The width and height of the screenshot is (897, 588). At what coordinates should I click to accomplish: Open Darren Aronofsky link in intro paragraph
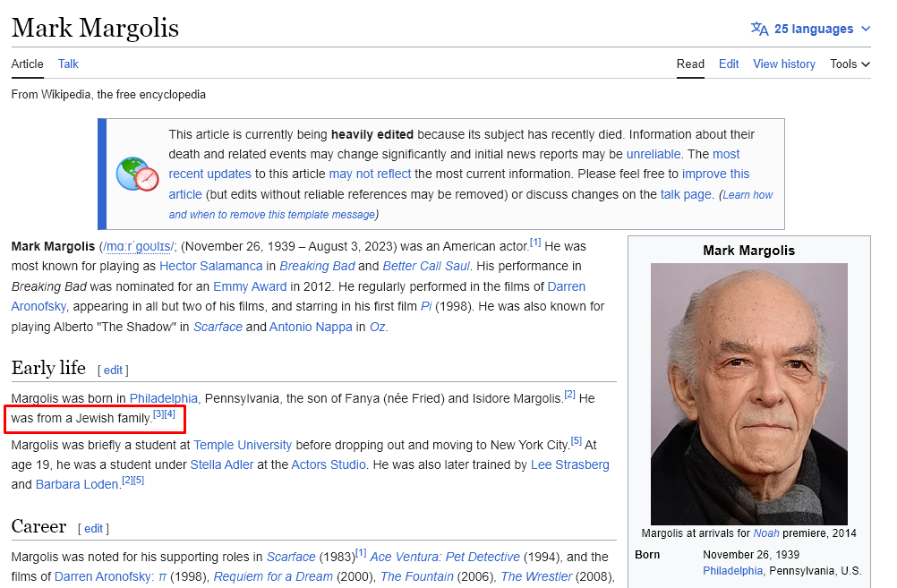click(x=566, y=286)
